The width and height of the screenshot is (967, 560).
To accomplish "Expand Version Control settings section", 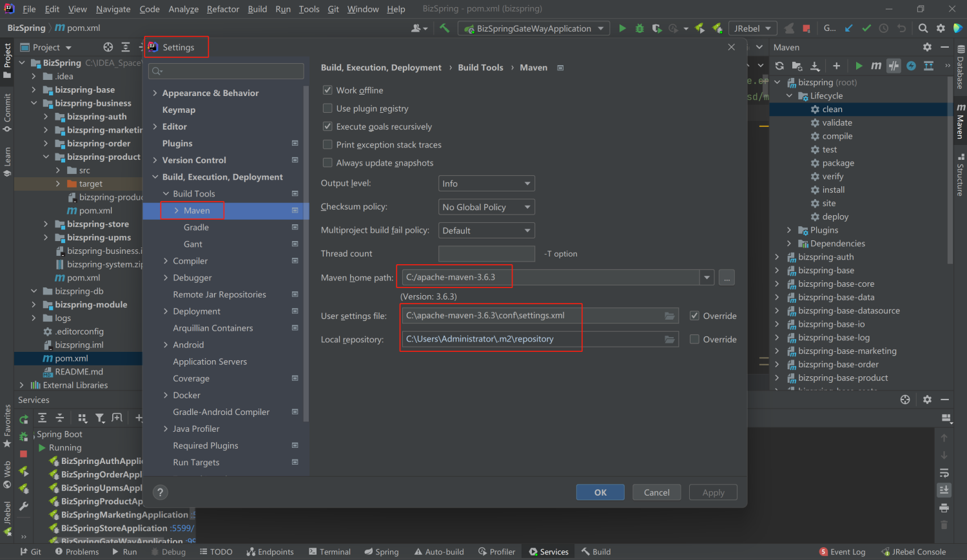I will [155, 160].
